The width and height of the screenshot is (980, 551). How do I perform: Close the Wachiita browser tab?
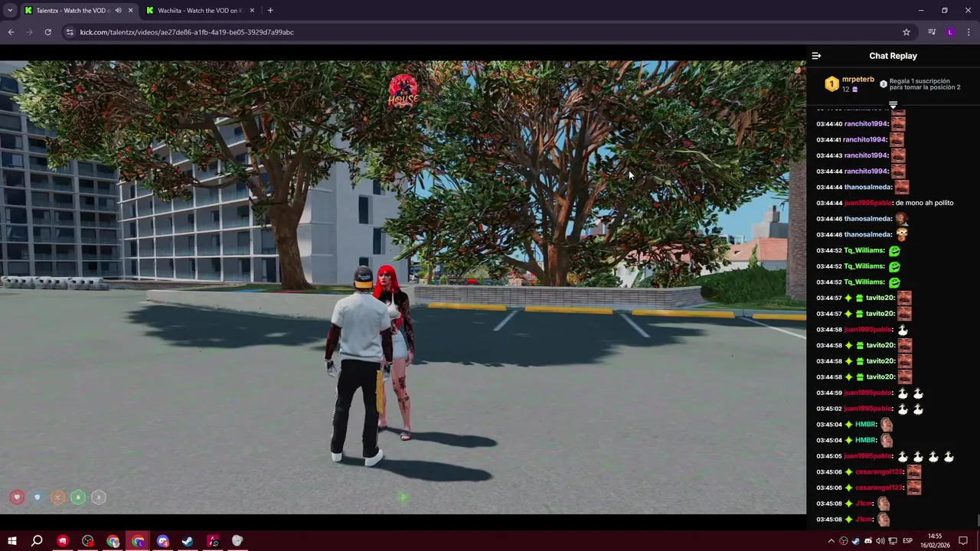tap(252, 11)
